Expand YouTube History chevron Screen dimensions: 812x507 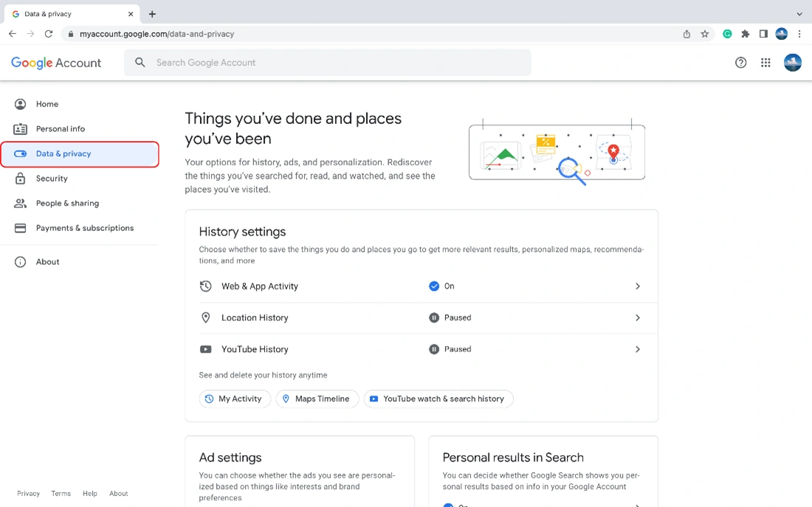click(638, 350)
